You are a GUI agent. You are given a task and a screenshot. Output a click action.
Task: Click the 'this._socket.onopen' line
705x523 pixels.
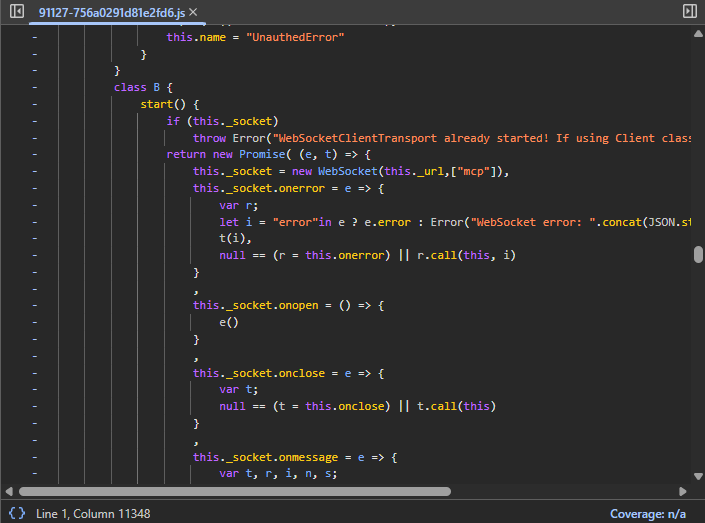(x=288, y=305)
